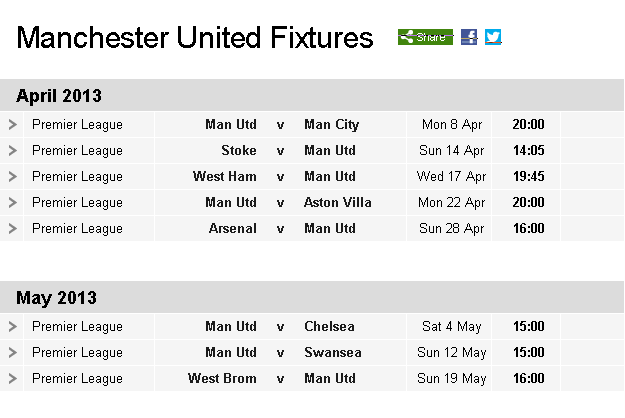Viewport: 625px width, 418px height.
Task: Open the Man City team link
Action: (x=332, y=125)
